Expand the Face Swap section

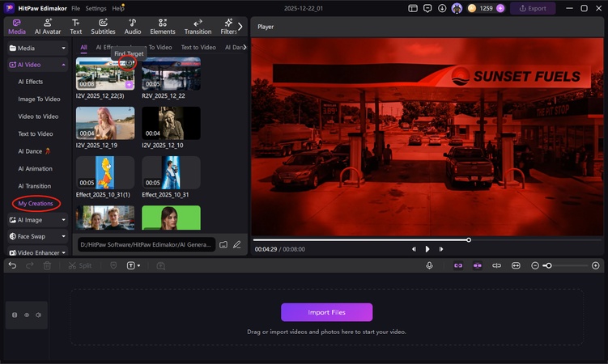coord(63,236)
